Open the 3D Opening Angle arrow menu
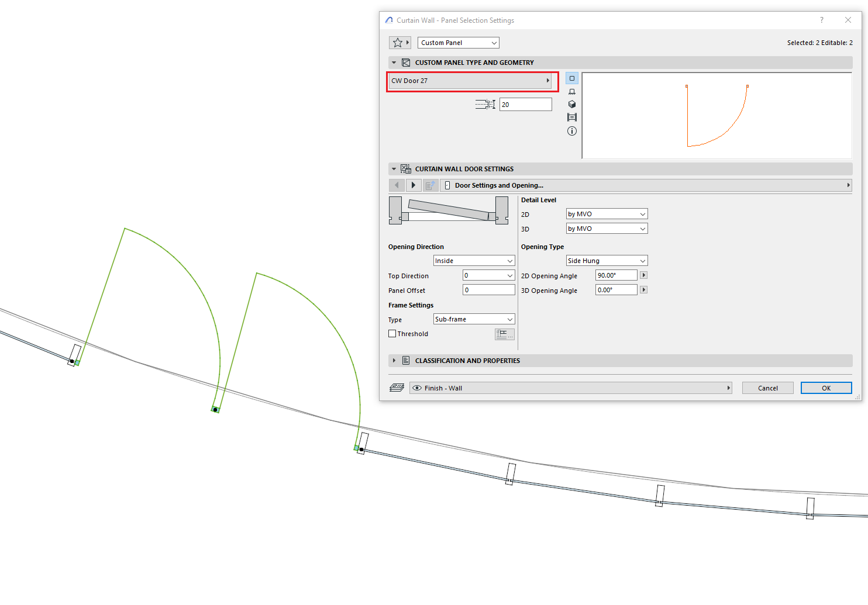This screenshot has height=605, width=868. (x=643, y=290)
